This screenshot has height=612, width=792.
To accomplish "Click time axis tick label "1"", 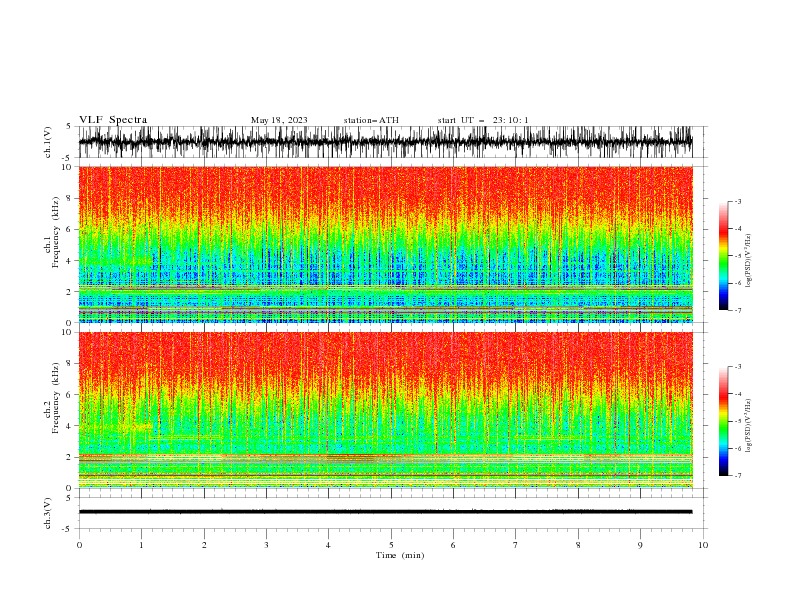I will click(141, 545).
